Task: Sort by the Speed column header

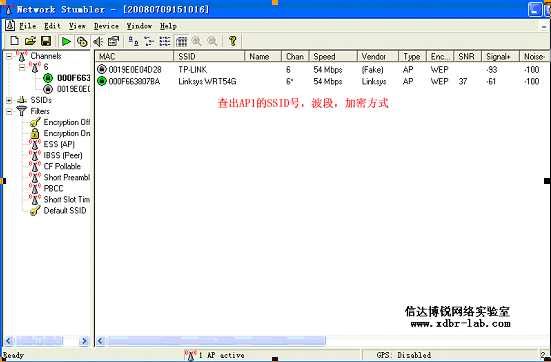Action: pos(333,56)
